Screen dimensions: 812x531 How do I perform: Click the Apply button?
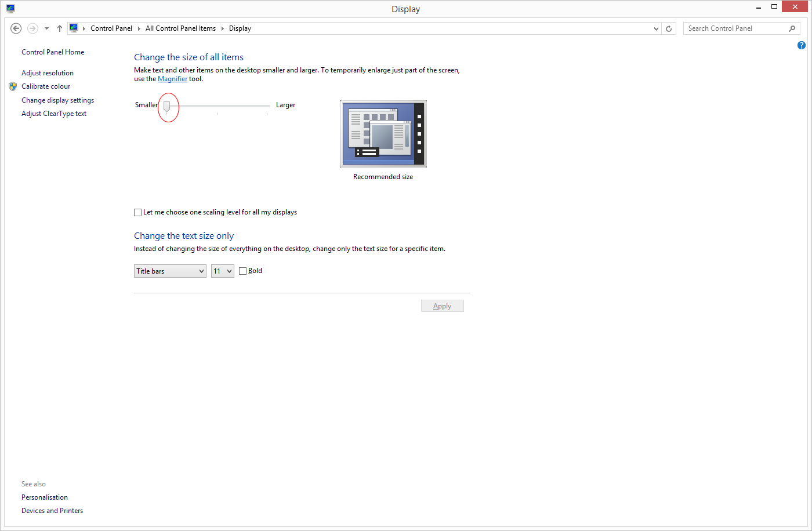443,306
